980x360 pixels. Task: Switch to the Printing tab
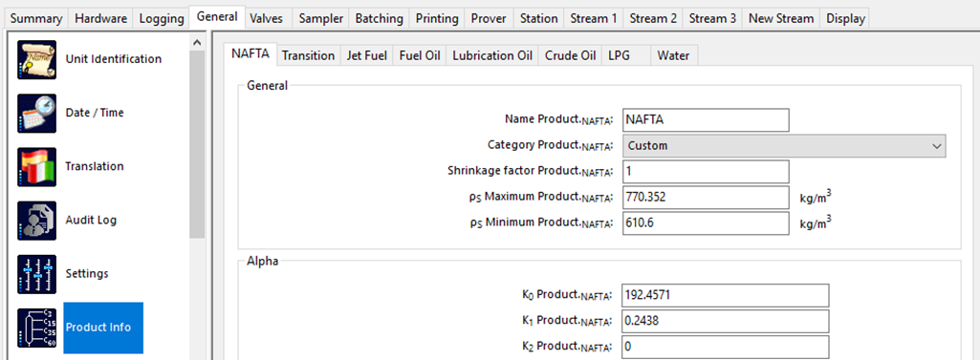tap(437, 19)
